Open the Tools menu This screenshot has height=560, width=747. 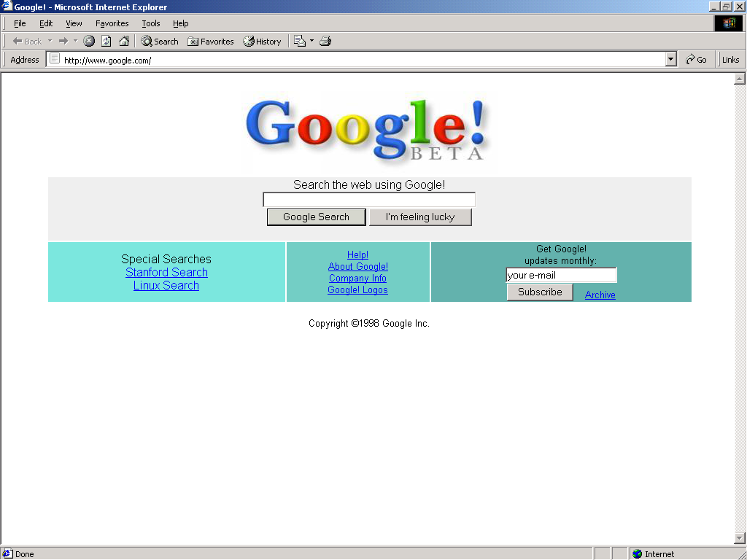pyautogui.click(x=150, y=23)
